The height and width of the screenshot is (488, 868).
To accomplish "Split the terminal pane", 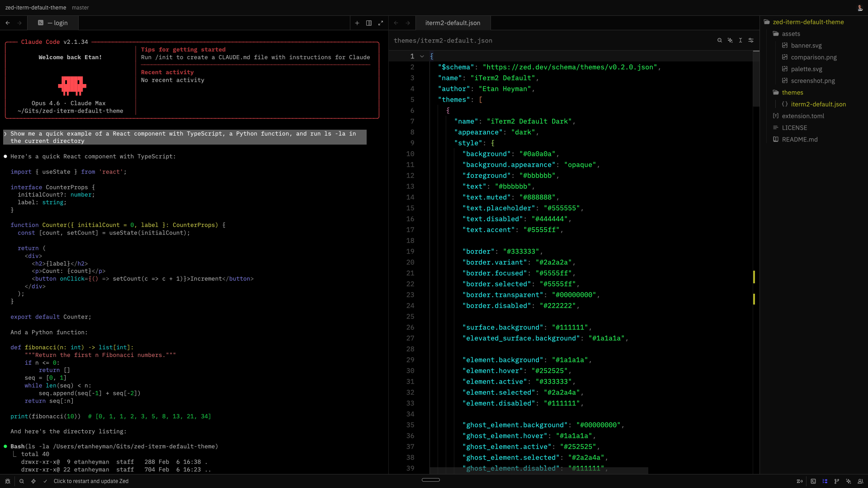I will pyautogui.click(x=369, y=23).
